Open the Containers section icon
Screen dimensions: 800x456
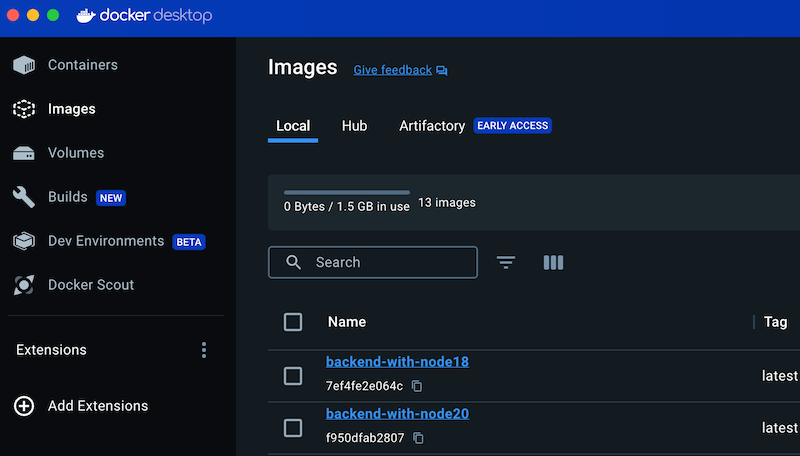24,65
